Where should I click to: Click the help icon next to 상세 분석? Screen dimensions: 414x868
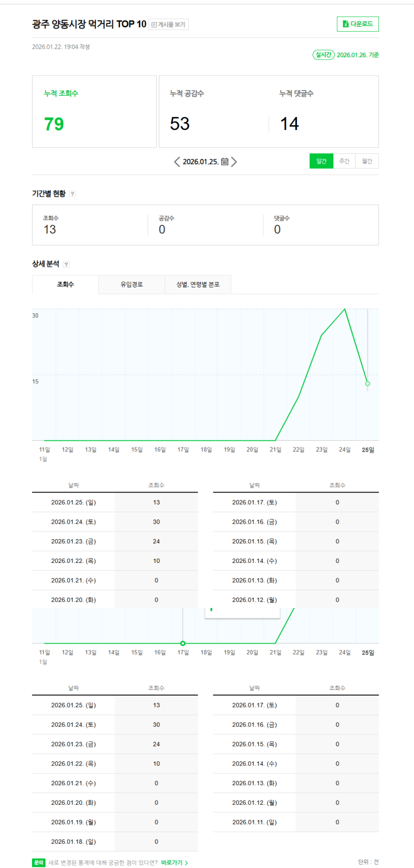tap(66, 264)
